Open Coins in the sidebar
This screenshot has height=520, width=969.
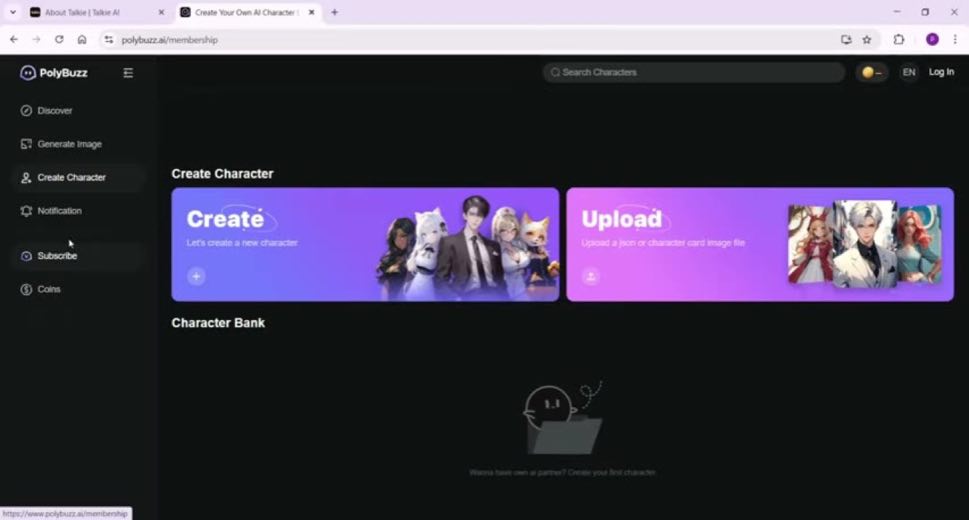click(x=78, y=289)
